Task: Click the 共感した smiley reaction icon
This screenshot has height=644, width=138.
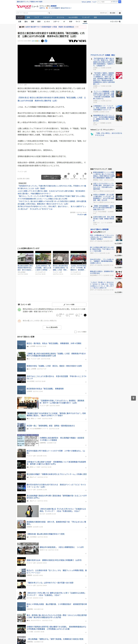Action: tap(57, 315)
